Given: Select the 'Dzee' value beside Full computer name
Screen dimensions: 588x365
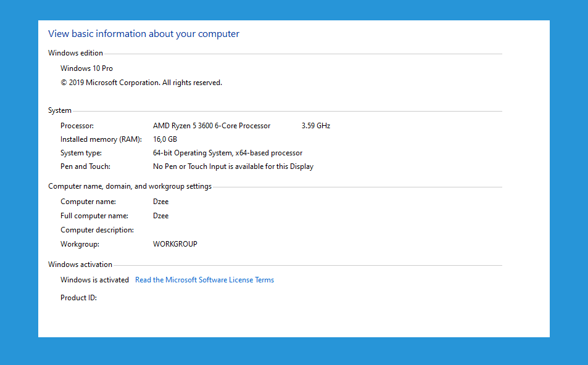Looking at the screenshot, I should (161, 216).
